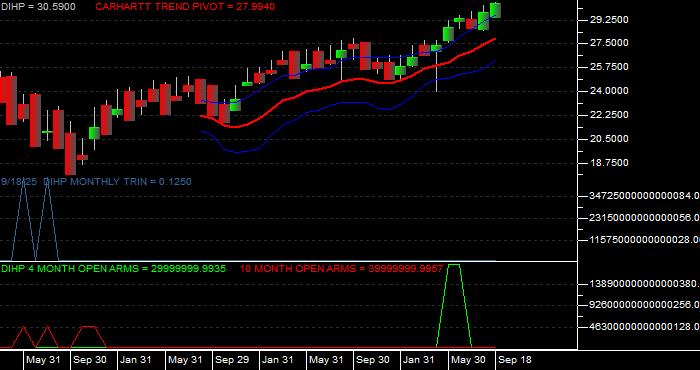The height and width of the screenshot is (370, 700).
Task: Click the 138900000000000380 ARMS axis value
Action: 645,283
